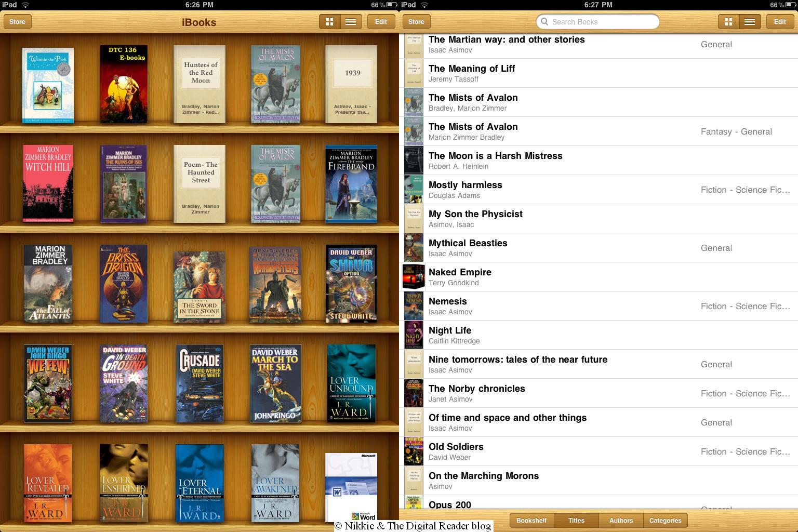Screen dimensions: 798x532
Task: Switch to list view beside the iBooks title
Action: click(x=351, y=22)
